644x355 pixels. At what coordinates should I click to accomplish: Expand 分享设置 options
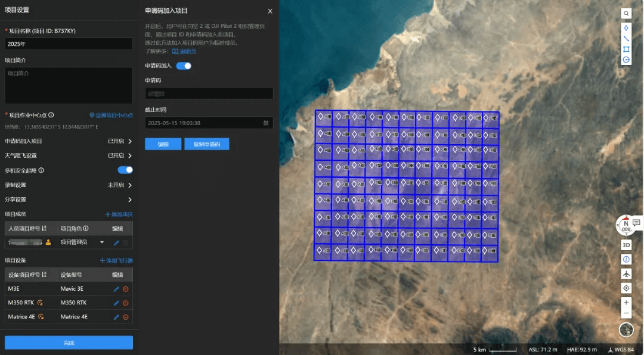(69, 200)
